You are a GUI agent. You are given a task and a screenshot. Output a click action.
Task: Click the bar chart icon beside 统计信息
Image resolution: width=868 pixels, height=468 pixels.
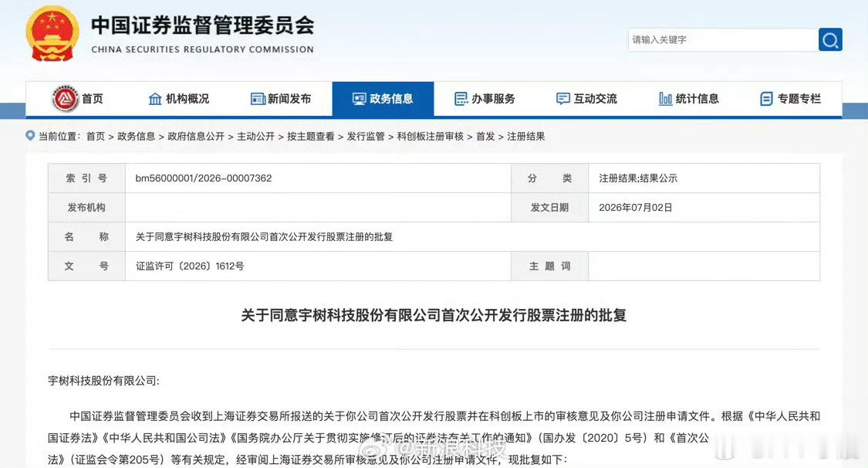665,99
